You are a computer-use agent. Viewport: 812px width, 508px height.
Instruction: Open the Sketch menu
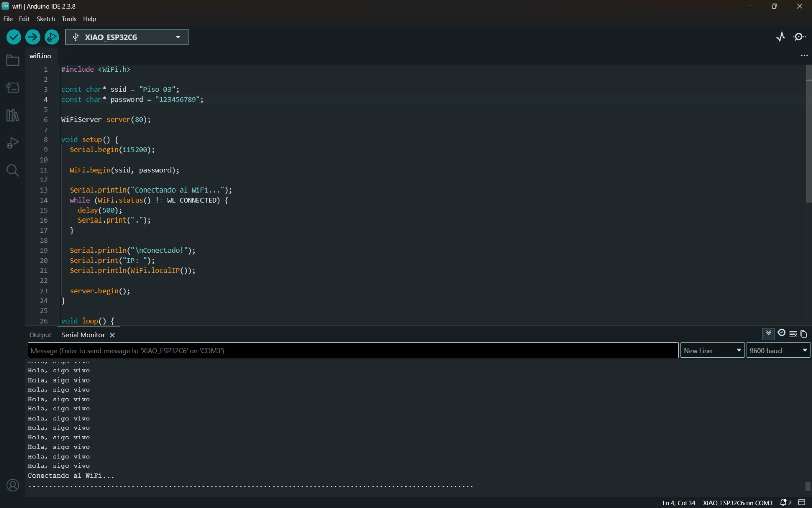[x=45, y=19]
